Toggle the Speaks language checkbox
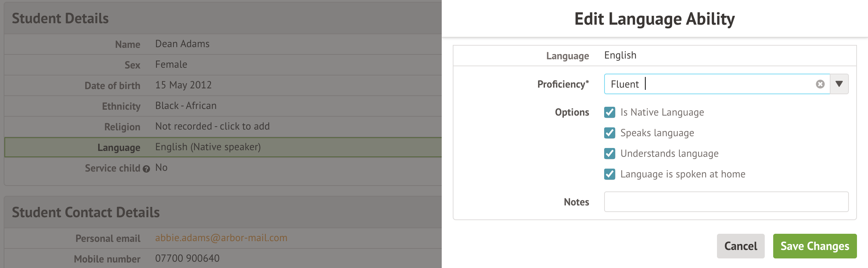Viewport: 868px width, 268px height. pyautogui.click(x=610, y=133)
